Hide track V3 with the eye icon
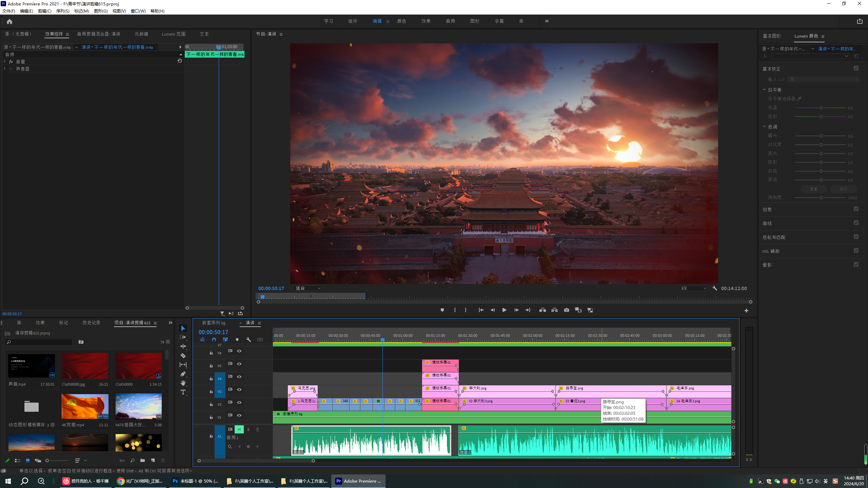Image resolution: width=868 pixels, height=488 pixels. (x=239, y=389)
